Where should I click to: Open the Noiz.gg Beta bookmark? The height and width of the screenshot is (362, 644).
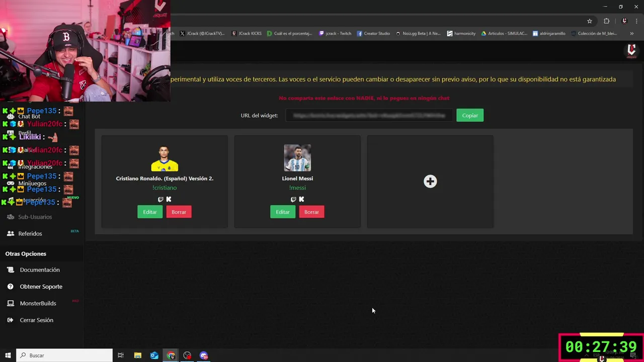point(418,34)
